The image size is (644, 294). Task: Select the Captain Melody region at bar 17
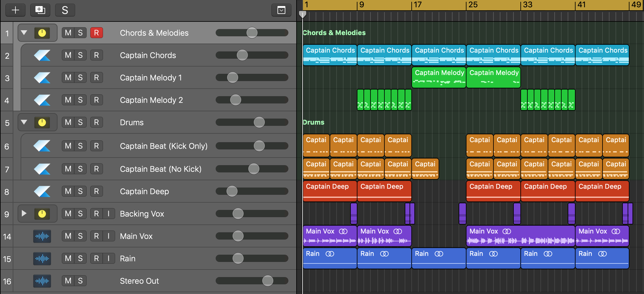[x=439, y=77]
